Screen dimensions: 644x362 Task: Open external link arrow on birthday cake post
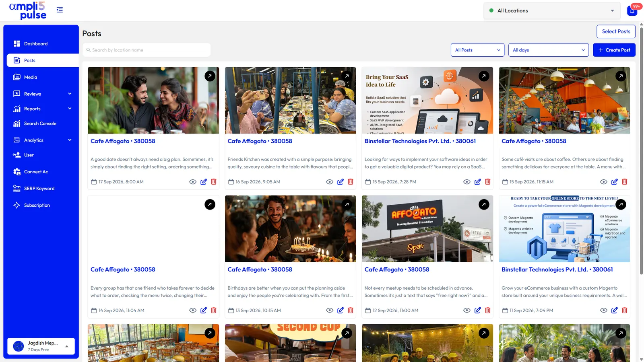[x=347, y=204]
